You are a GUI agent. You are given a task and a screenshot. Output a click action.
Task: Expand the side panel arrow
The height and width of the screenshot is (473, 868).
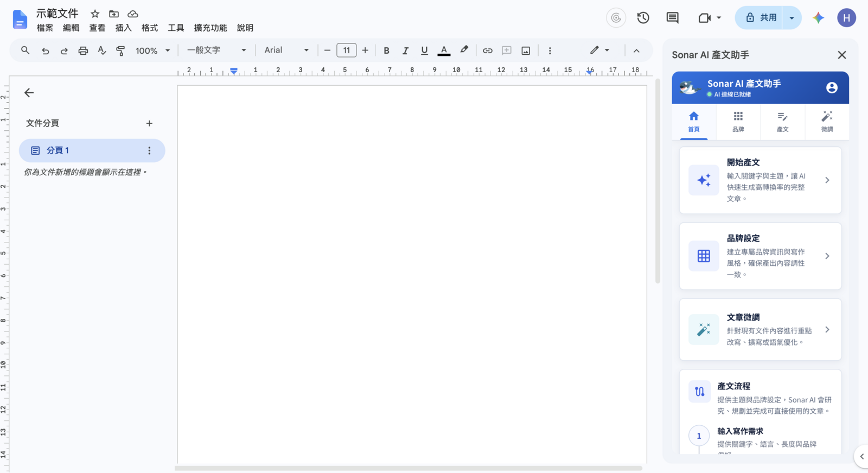(x=861, y=457)
